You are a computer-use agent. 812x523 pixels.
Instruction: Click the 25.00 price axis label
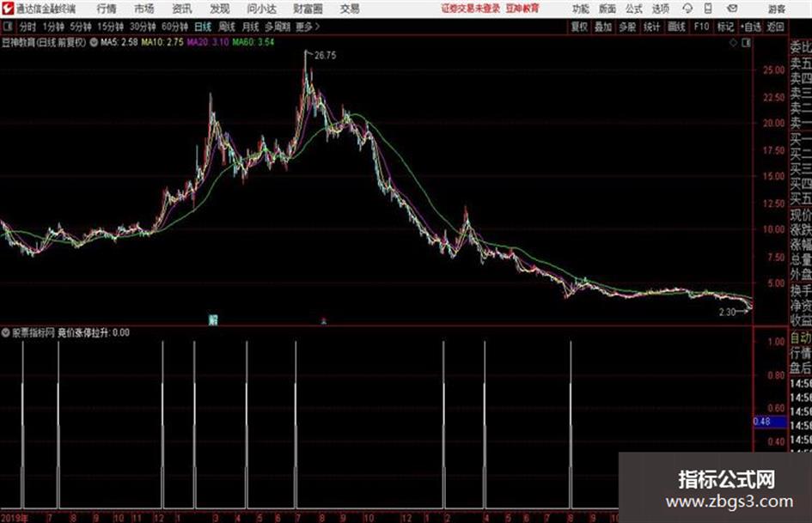click(x=773, y=70)
